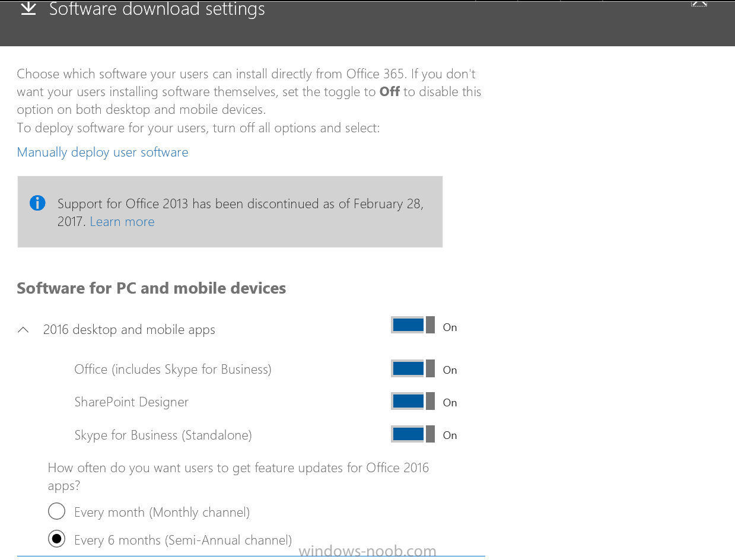Click the Office 2013 support discontinued banner text

click(240, 212)
